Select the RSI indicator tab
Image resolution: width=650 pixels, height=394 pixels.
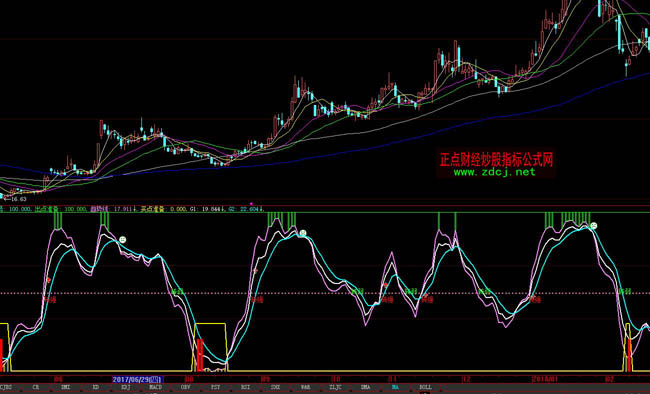(x=245, y=387)
